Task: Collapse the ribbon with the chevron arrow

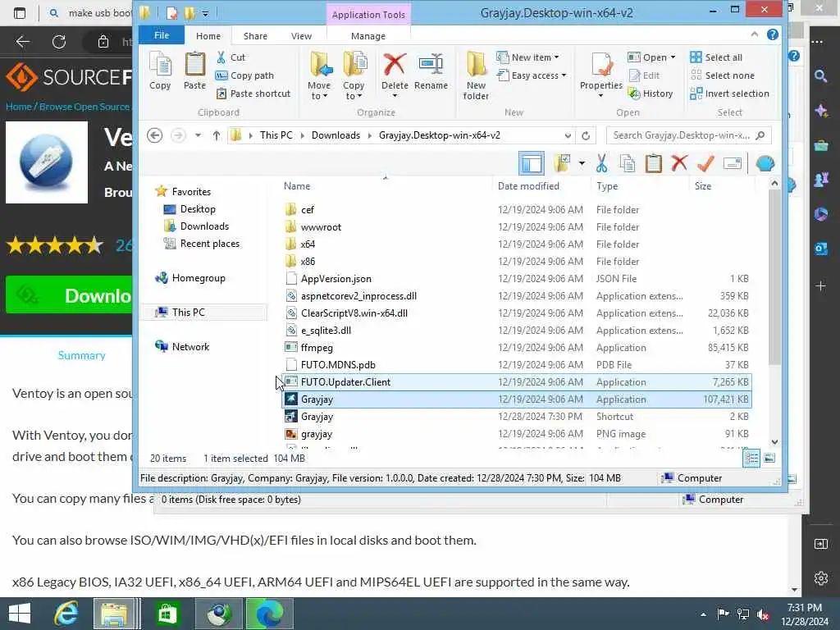Action: click(755, 34)
